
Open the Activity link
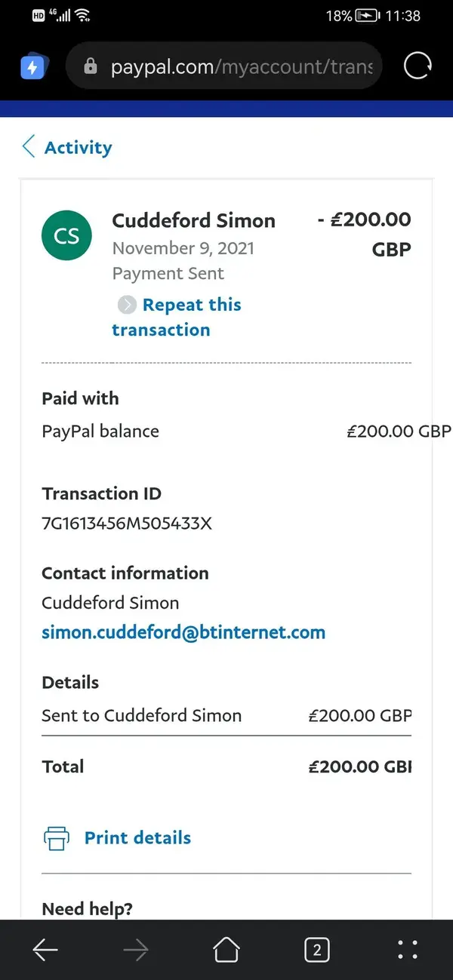coord(78,147)
